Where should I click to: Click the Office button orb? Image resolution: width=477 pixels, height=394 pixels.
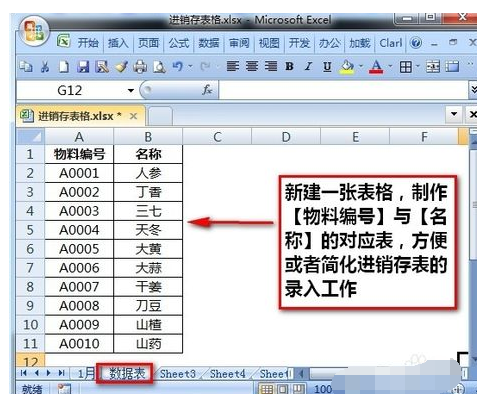point(35,32)
